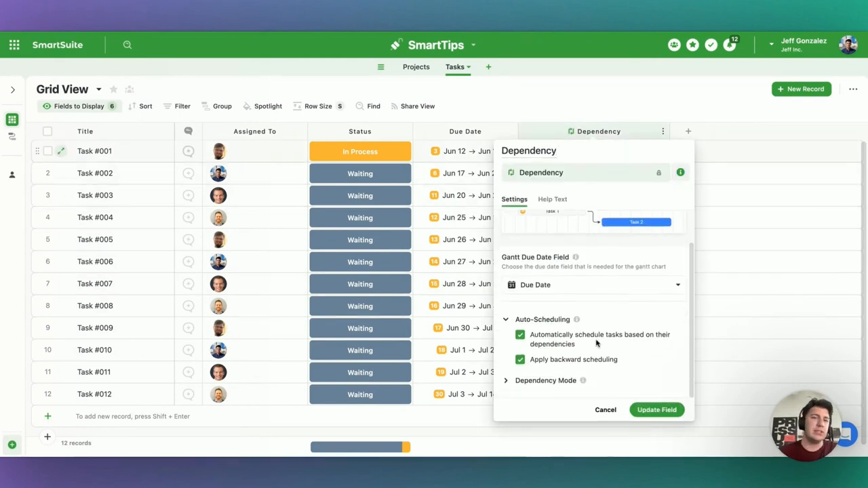Click the field panel vertical scrollbar
This screenshot has height=488, width=868.
click(691, 319)
